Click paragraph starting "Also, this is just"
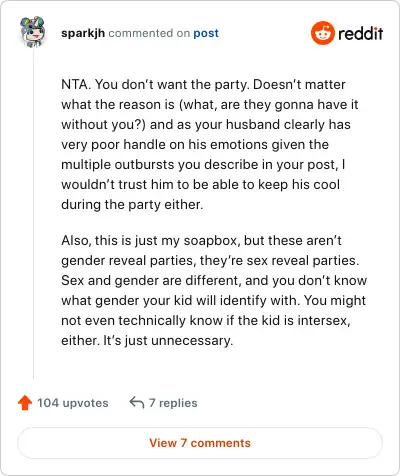400x476 pixels. tap(214, 290)
